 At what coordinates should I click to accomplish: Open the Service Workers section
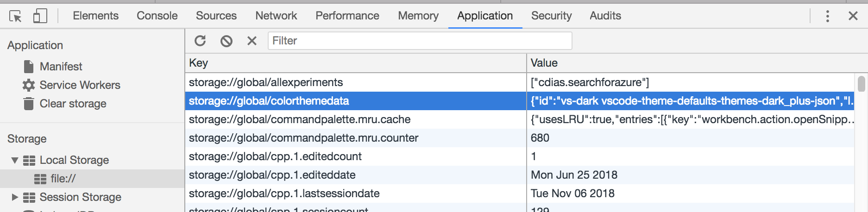80,85
